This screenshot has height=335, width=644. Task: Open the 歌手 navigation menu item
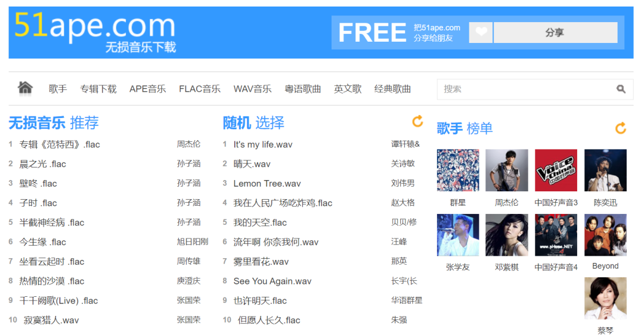click(x=58, y=89)
